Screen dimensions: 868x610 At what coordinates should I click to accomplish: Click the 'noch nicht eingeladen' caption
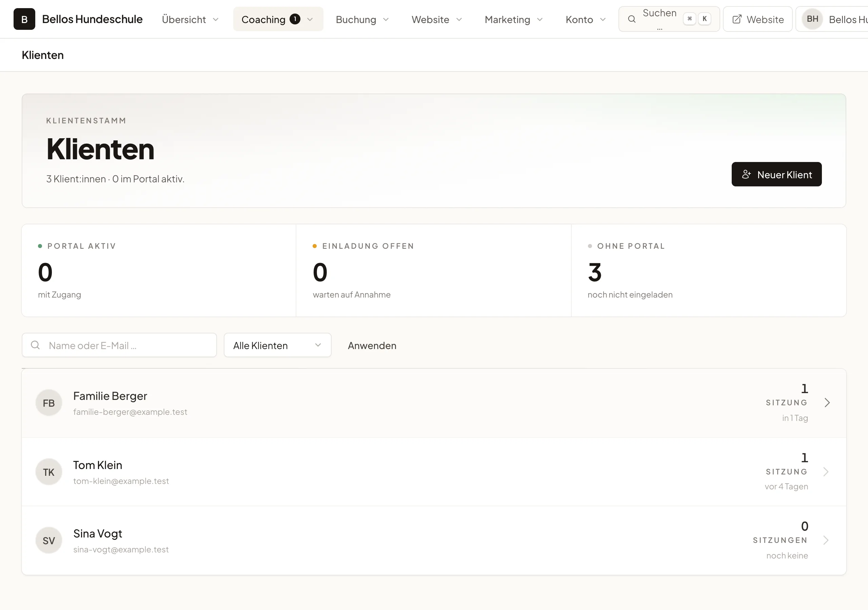click(630, 295)
